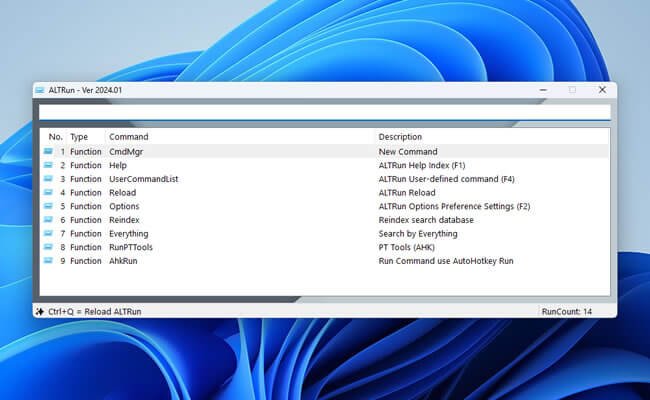Select the Options command
650x400 pixels.
[x=124, y=206]
